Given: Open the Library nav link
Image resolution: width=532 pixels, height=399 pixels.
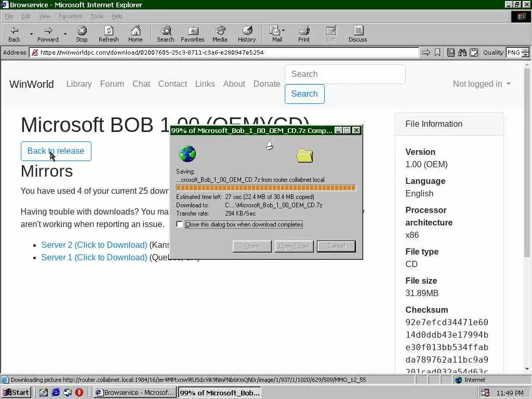Looking at the screenshot, I should pos(79,84).
